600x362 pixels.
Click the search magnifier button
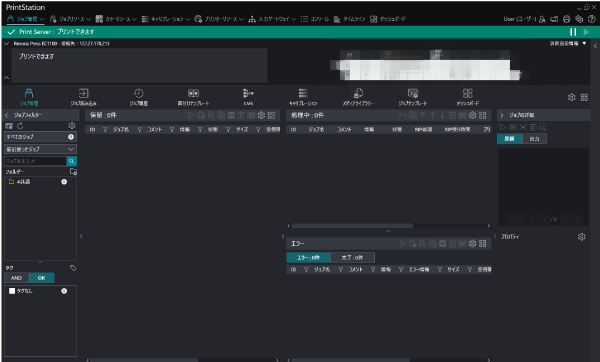click(72, 161)
